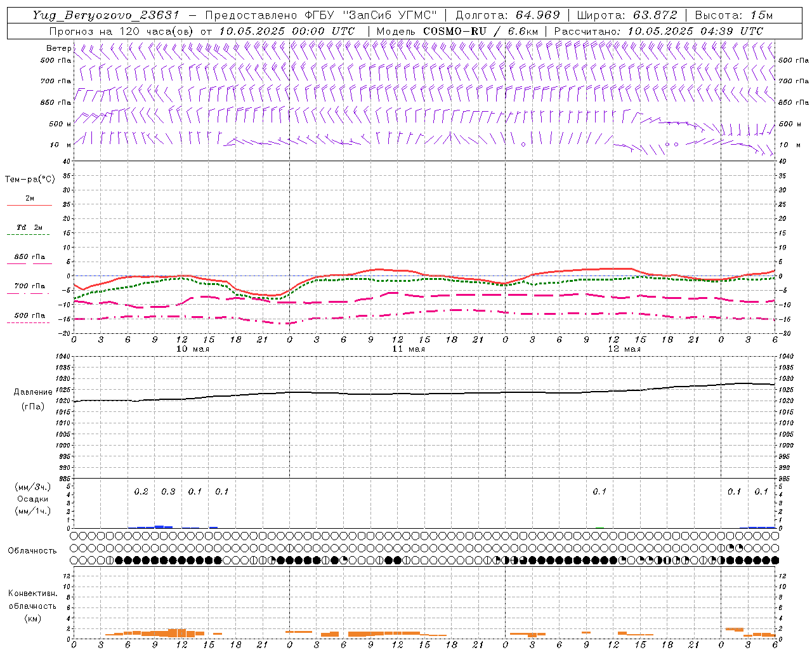Click the red '2м' temperature legend line
This screenshot has width=812, height=650.
29,206
